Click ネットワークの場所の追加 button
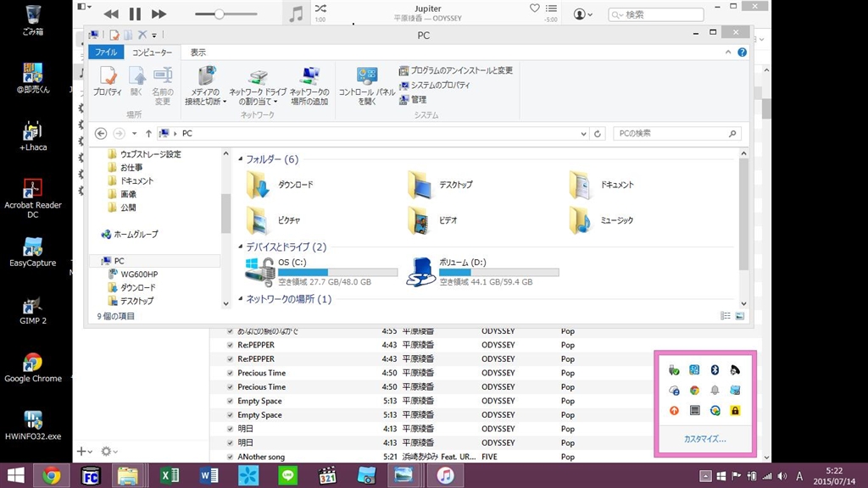The width and height of the screenshot is (868, 488). click(x=309, y=86)
